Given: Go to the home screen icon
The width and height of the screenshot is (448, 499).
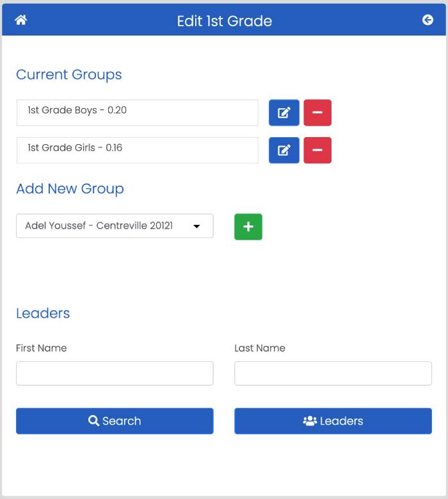Looking at the screenshot, I should pyautogui.click(x=21, y=20).
